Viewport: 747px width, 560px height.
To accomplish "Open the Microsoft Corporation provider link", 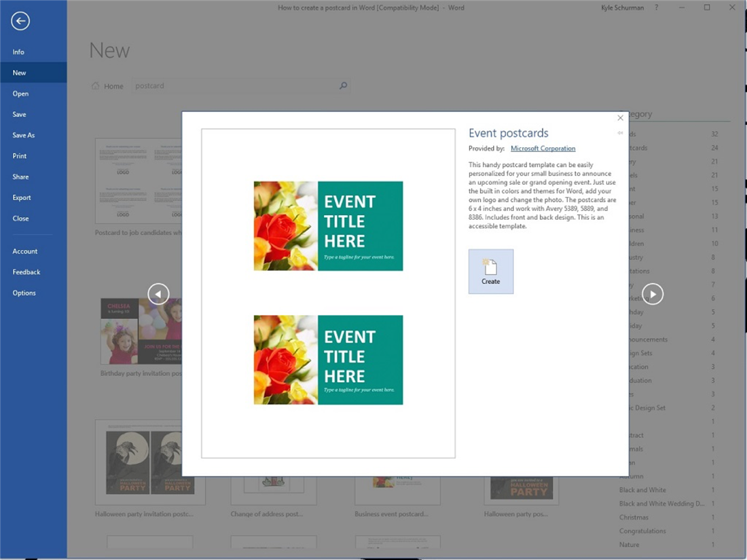I will point(543,148).
